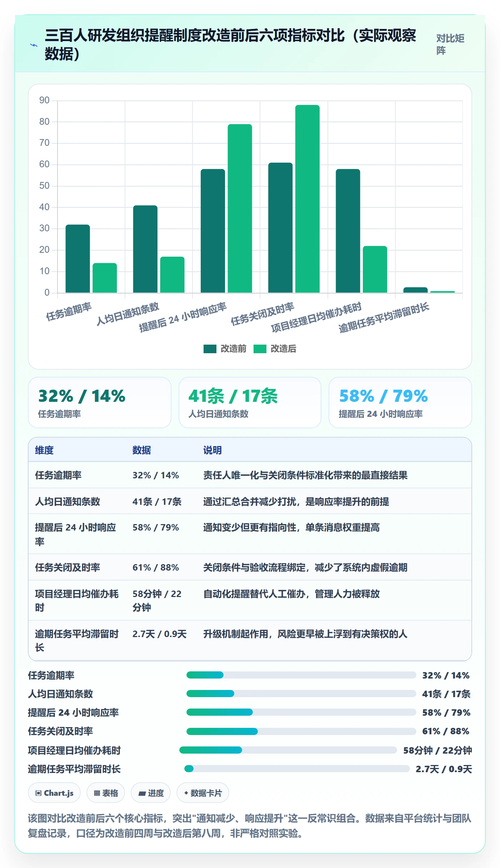Click table row 任务关闭及时率

pos(250,567)
